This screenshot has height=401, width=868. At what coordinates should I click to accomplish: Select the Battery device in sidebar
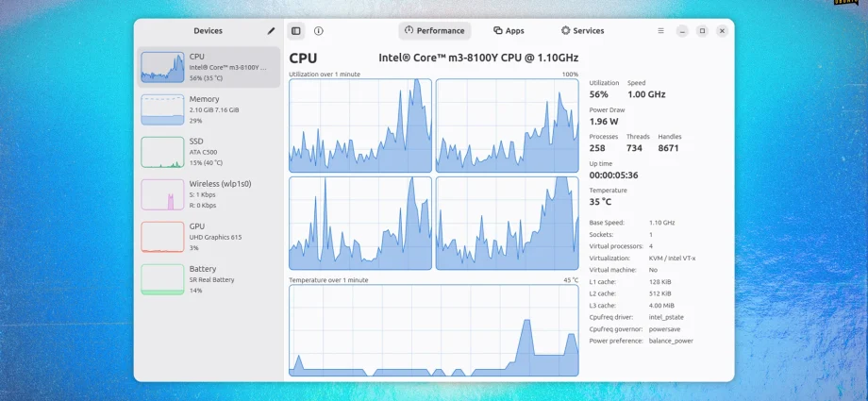coord(209,279)
